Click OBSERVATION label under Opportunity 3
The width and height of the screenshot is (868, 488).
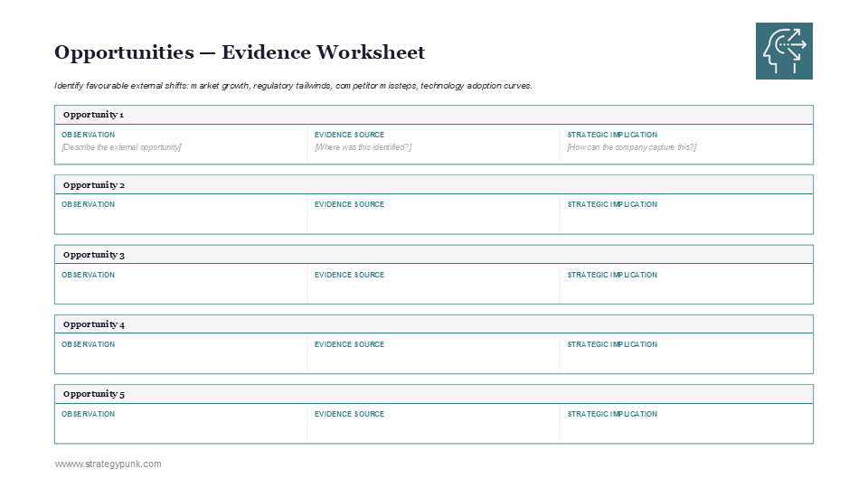click(x=88, y=275)
